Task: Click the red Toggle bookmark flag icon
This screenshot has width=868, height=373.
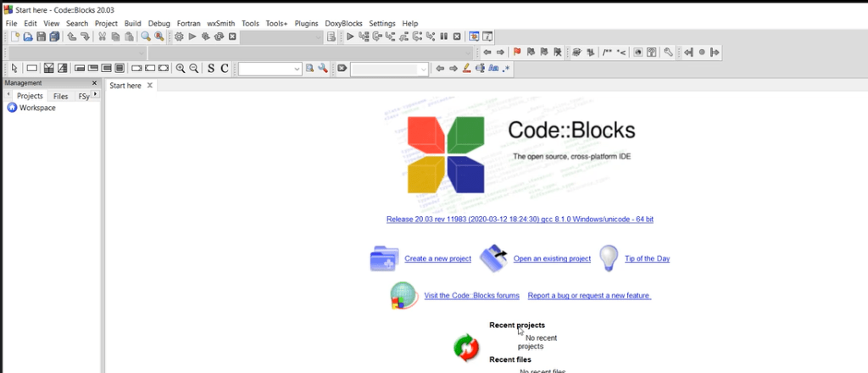Action: pos(517,52)
